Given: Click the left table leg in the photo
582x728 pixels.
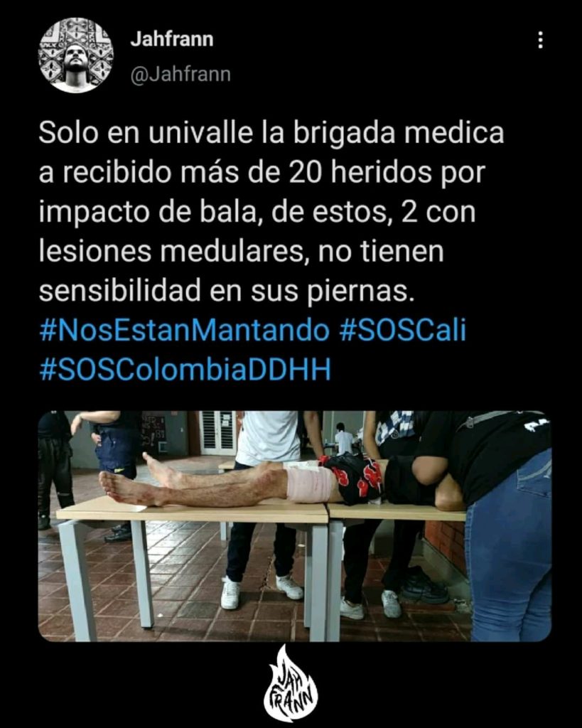Looking at the screenshot, I should 78,580.
